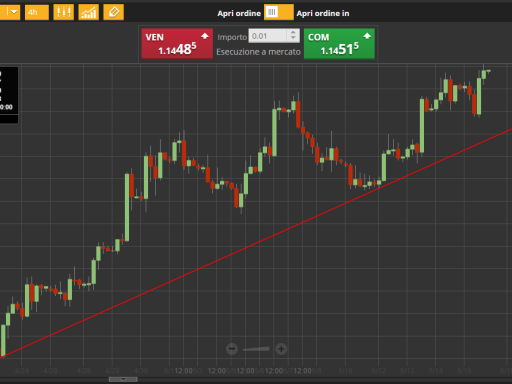
Task: Open the chart type candlestick icon
Action: (63, 12)
